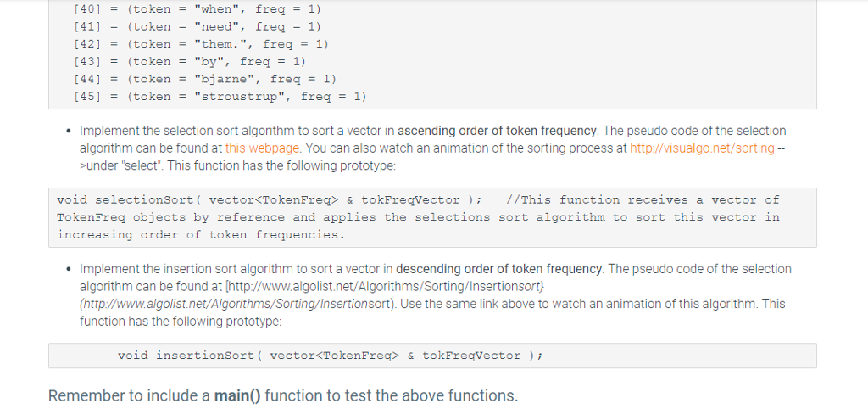Click the insertionSort prototype code line

[330, 356]
